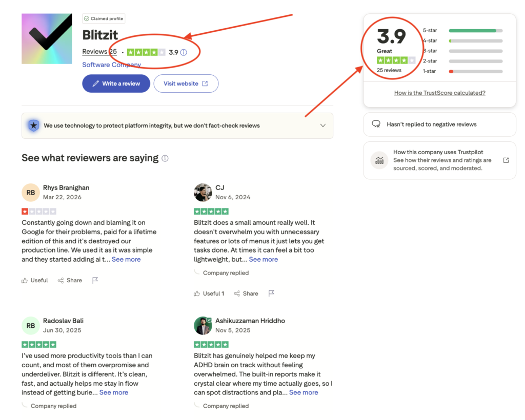Expand Radoslav Bali's review via See more
The image size is (525, 420).
[x=114, y=392]
